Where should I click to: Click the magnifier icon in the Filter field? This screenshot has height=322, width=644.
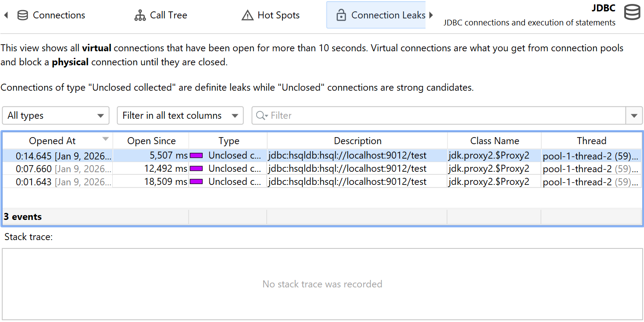tap(261, 116)
